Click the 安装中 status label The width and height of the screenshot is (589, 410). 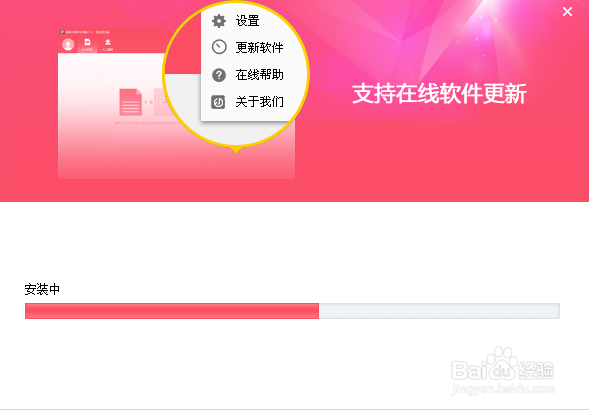(42, 289)
